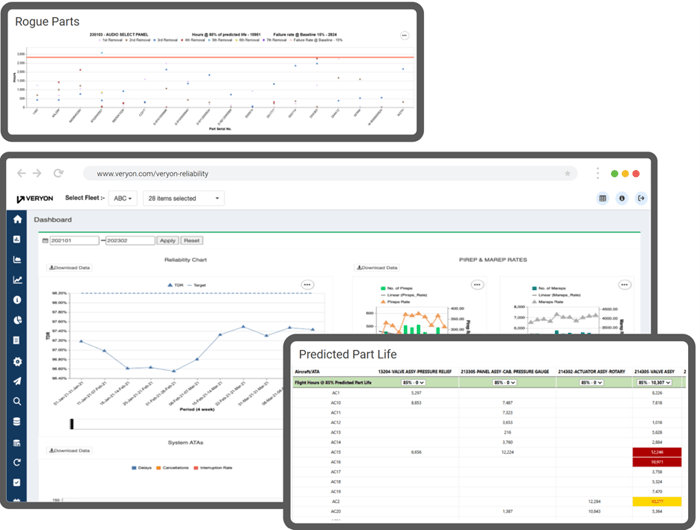Image resolution: width=700 pixels, height=530 pixels.
Task: Open the '85% - 10,307' dropdown under Valve Assy
Action: [x=654, y=383]
